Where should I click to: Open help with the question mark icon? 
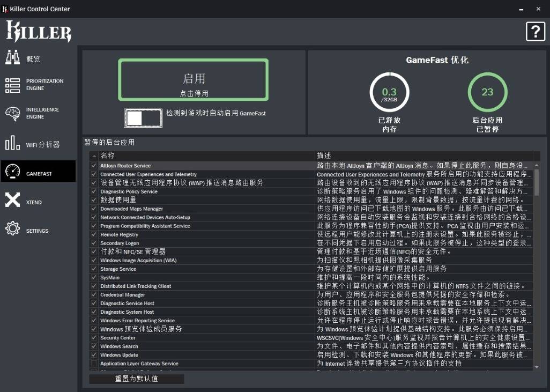click(x=536, y=32)
